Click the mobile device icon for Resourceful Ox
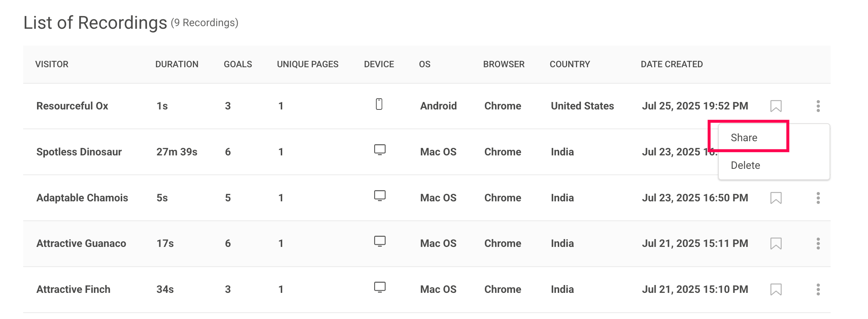This screenshot has height=319, width=868. coord(379,104)
